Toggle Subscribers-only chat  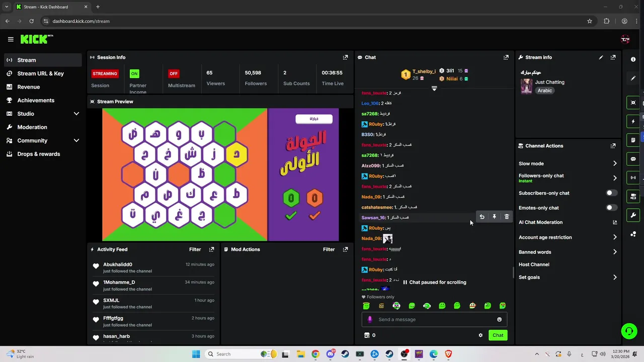pyautogui.click(x=611, y=193)
